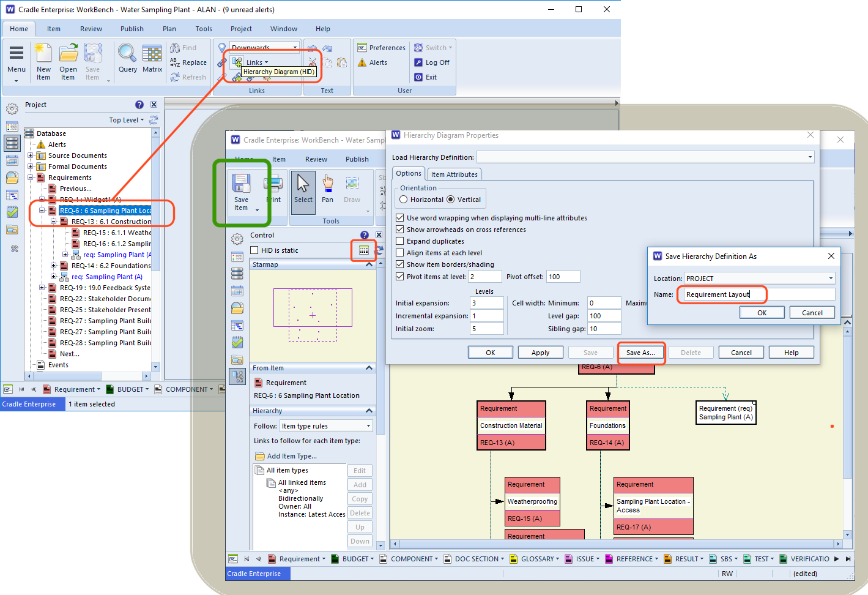Open the Matrix tool

pos(152,59)
